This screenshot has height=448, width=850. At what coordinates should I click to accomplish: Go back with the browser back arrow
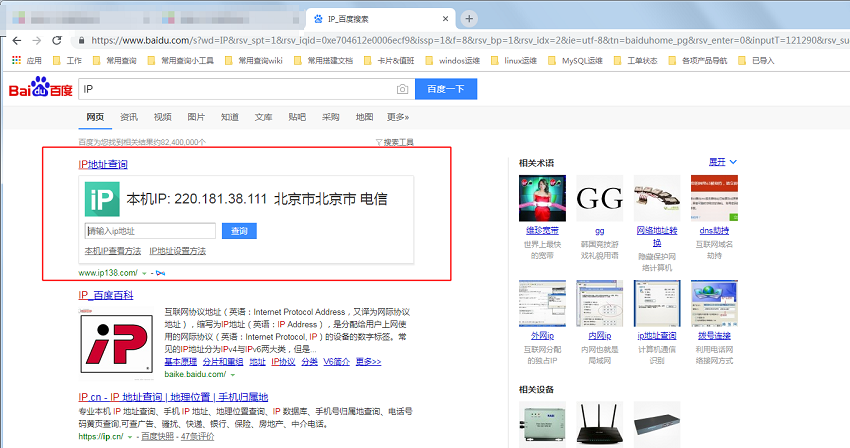(x=17, y=40)
